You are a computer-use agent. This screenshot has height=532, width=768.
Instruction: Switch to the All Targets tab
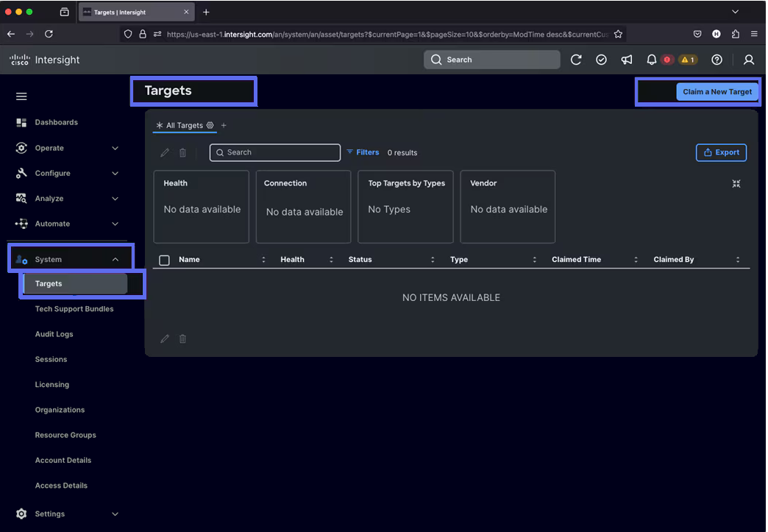coord(182,125)
